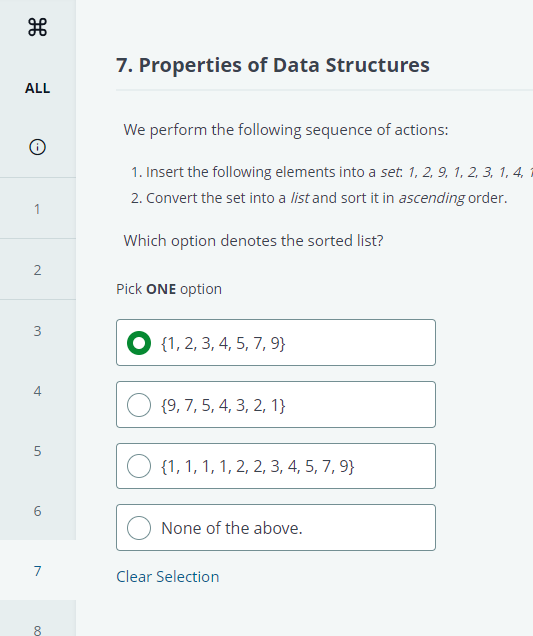The image size is (533, 636).
Task: Go to question 8 in sidebar
Action: coord(37,630)
